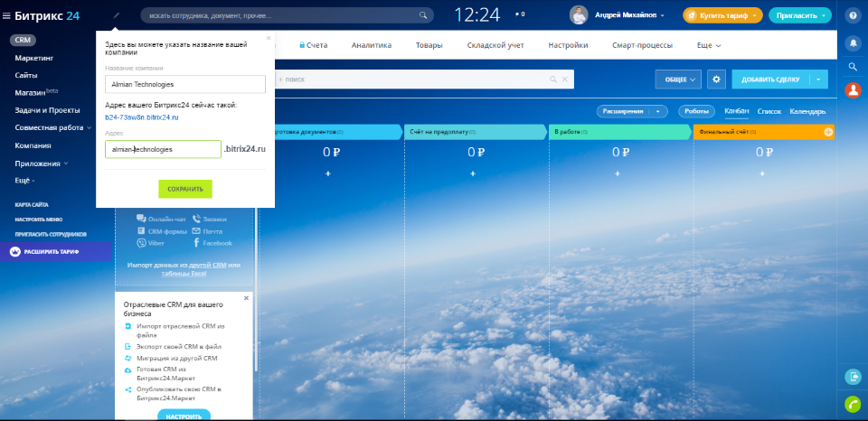
Task: Click the Название компании input field
Action: click(x=184, y=84)
